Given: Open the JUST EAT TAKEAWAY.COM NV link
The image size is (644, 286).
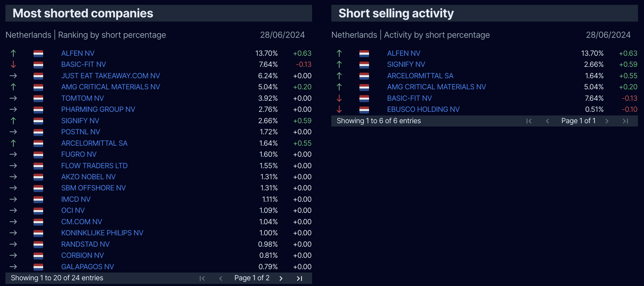Looking at the screenshot, I should click(x=111, y=76).
